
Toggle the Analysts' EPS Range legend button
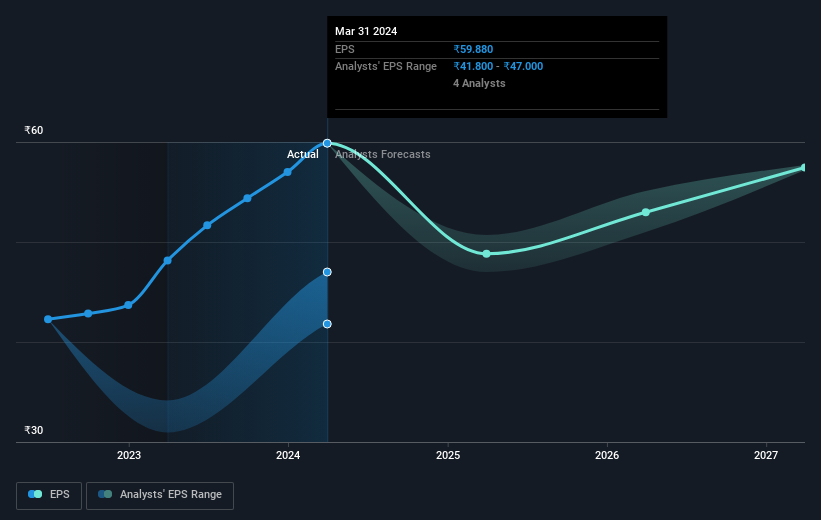(x=160, y=495)
